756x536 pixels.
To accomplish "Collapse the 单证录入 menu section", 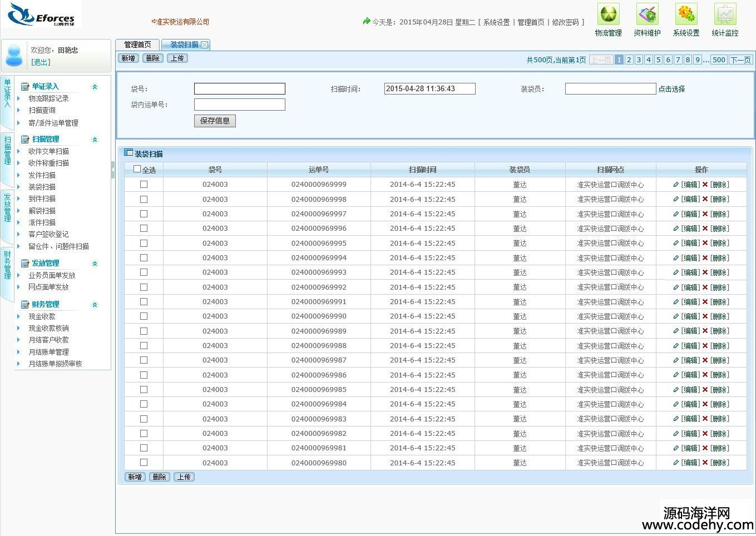I will pyautogui.click(x=95, y=87).
